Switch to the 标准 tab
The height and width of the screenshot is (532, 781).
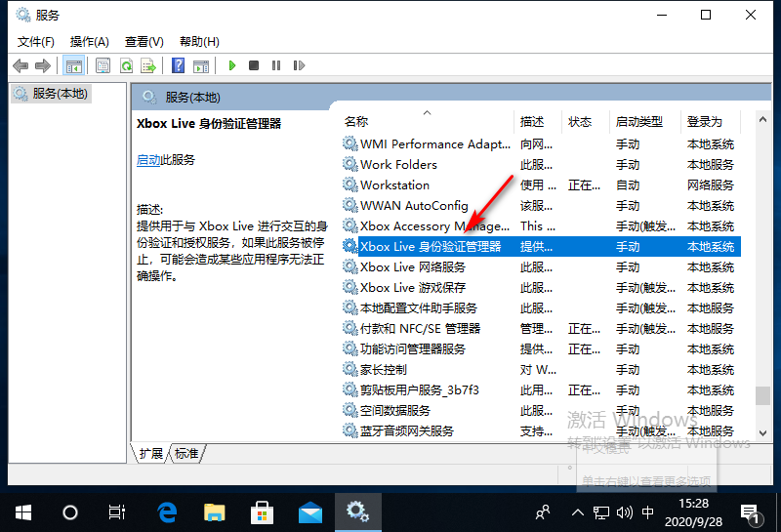tap(186, 454)
